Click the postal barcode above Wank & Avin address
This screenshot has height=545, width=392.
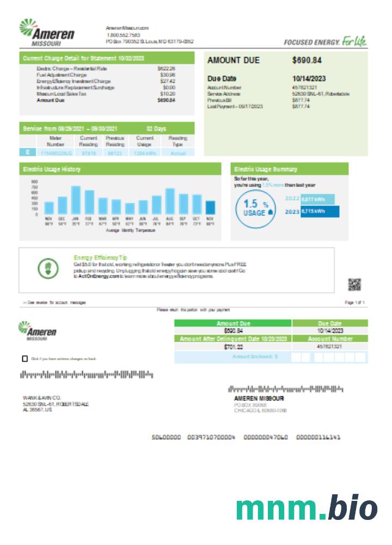(87, 374)
